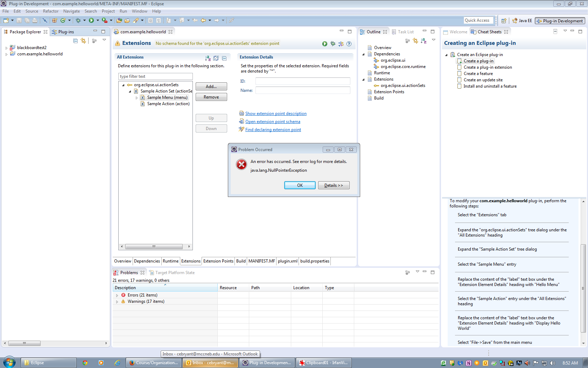Click the Save toolbar icon
This screenshot has height=368, width=588.
[19, 20]
